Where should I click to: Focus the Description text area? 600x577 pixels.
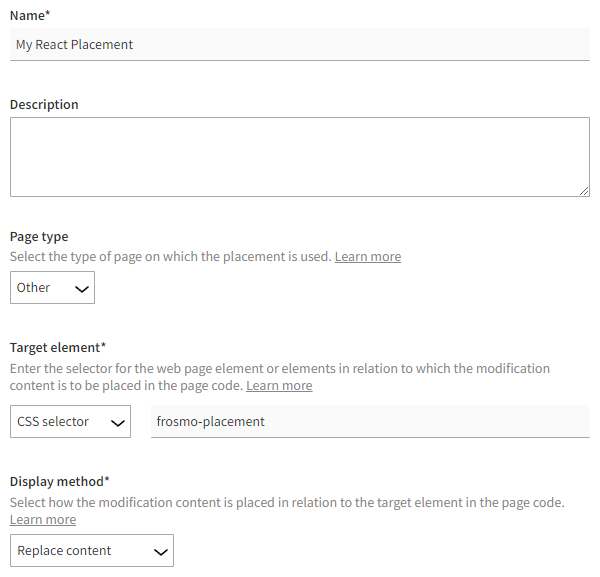(299, 157)
